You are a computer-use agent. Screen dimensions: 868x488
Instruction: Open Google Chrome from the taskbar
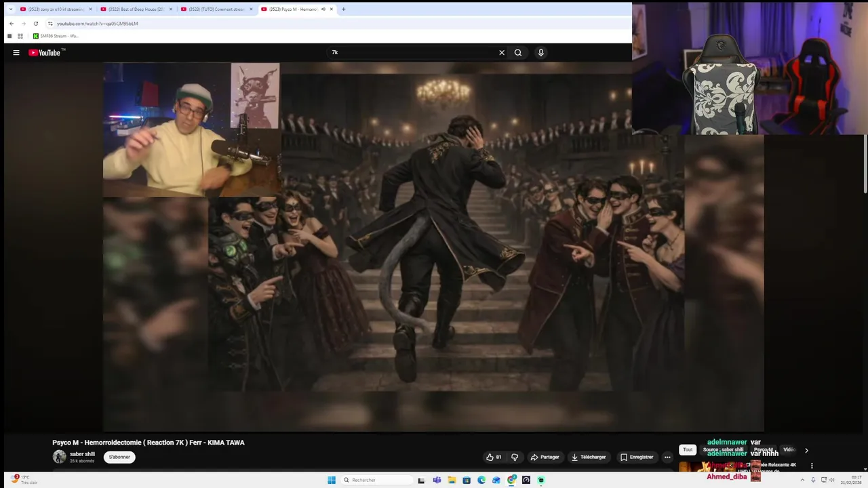point(511,480)
